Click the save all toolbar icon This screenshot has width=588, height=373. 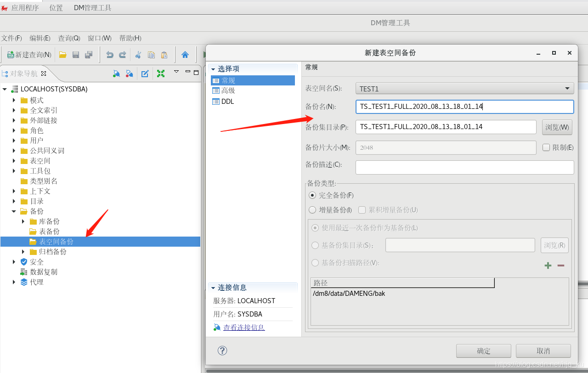click(89, 55)
